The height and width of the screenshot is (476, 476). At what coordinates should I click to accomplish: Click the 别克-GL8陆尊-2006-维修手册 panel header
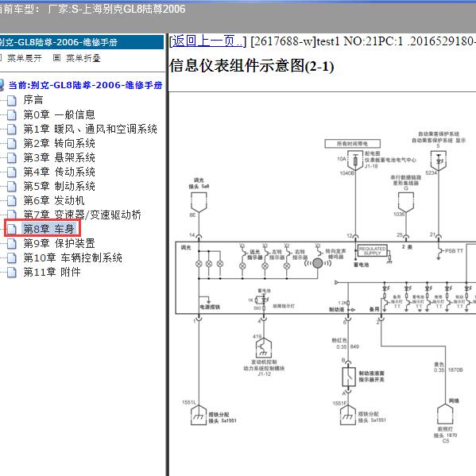coord(81,42)
